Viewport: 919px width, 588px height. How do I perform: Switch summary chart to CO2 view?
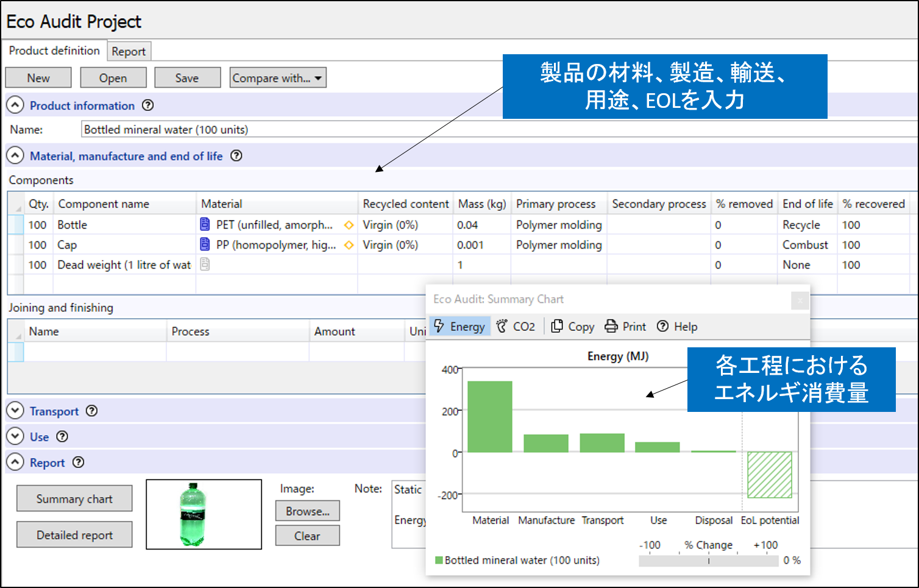tap(516, 327)
